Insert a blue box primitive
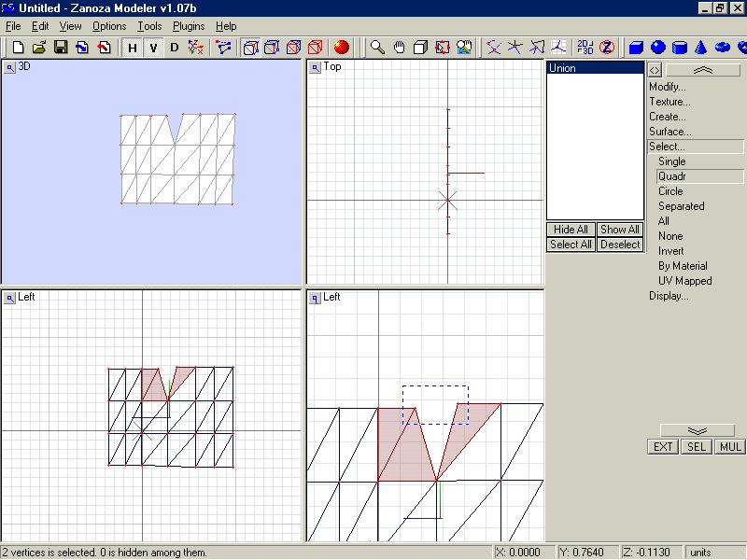The width and height of the screenshot is (747, 560). tap(637, 48)
